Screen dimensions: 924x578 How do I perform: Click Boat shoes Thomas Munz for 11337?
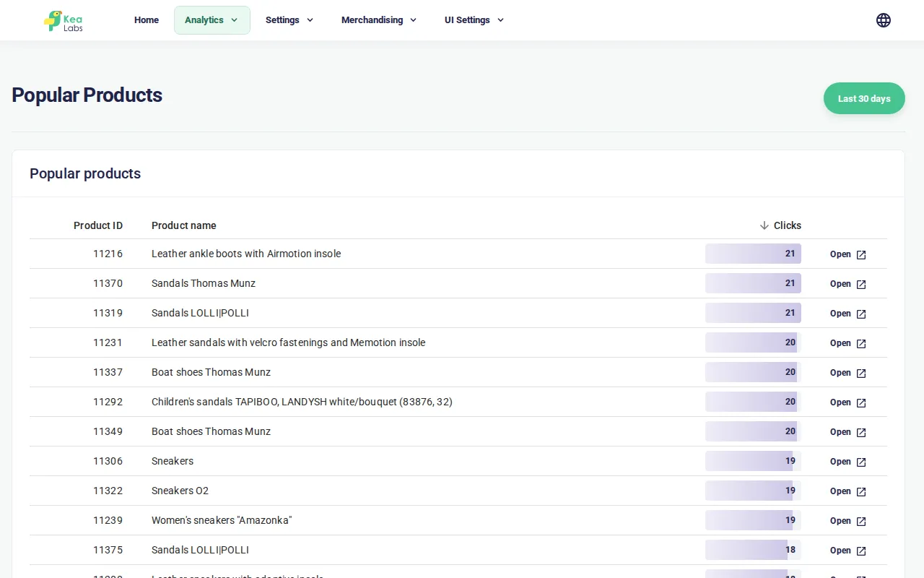211,372
